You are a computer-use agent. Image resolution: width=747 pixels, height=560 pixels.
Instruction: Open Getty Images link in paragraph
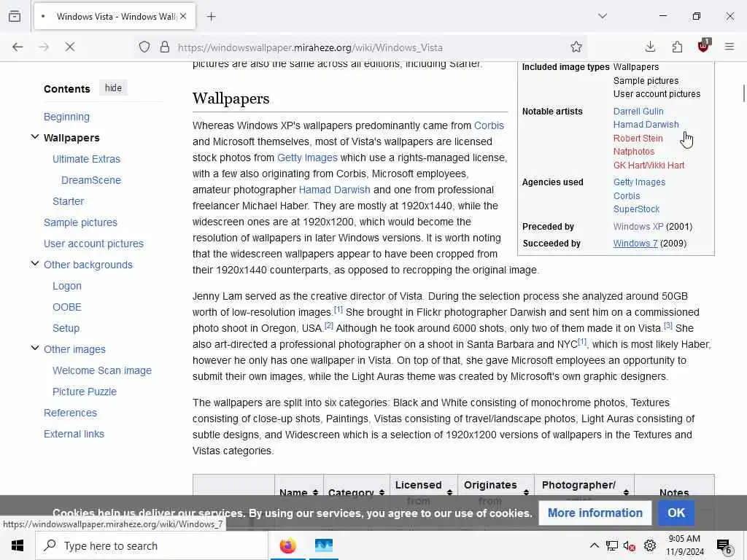[307, 157]
